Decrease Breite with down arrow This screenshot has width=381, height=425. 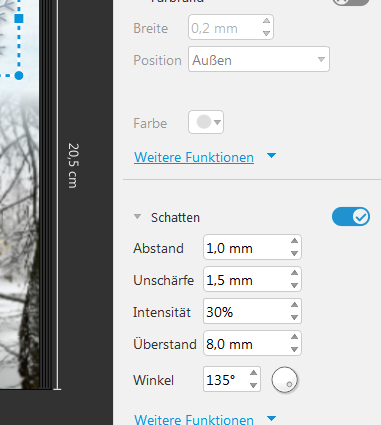click(266, 33)
